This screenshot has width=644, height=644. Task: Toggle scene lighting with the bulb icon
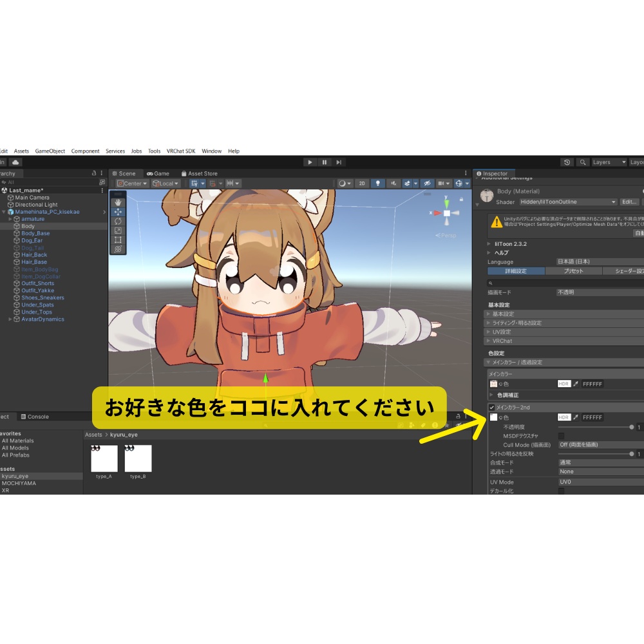378,184
